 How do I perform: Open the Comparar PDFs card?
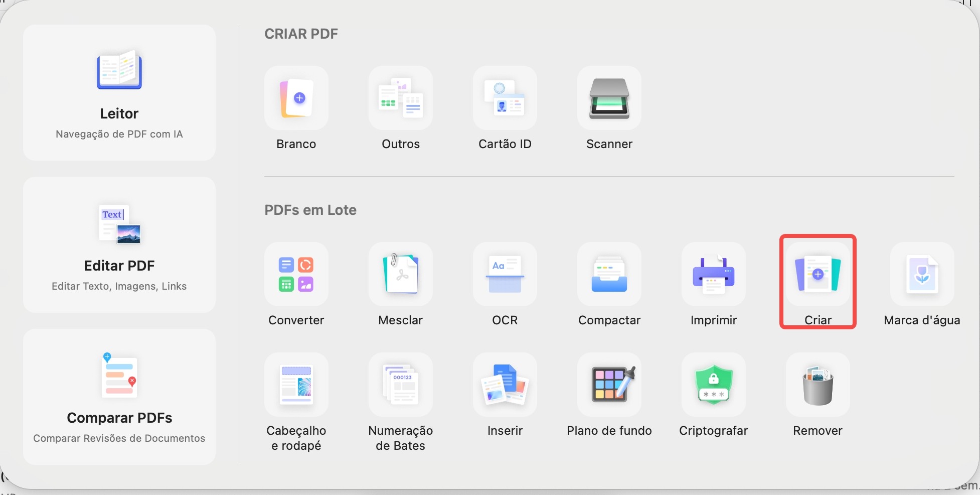119,397
